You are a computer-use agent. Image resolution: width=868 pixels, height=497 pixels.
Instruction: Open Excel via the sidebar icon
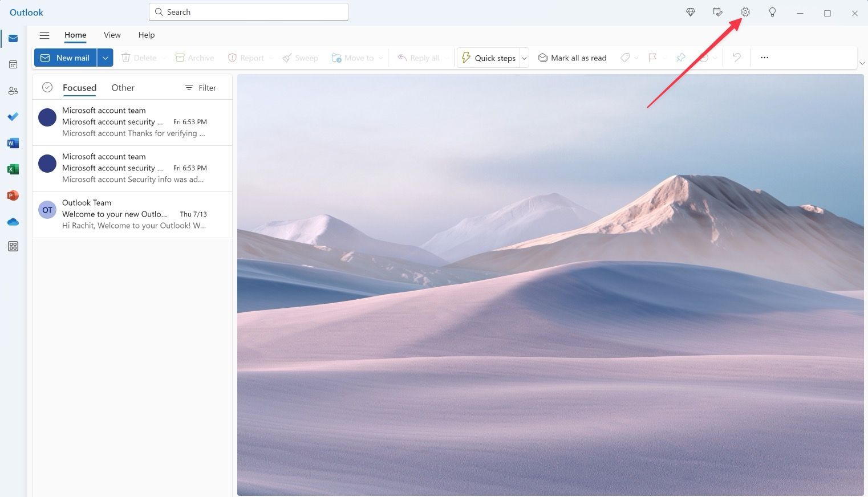tap(13, 169)
